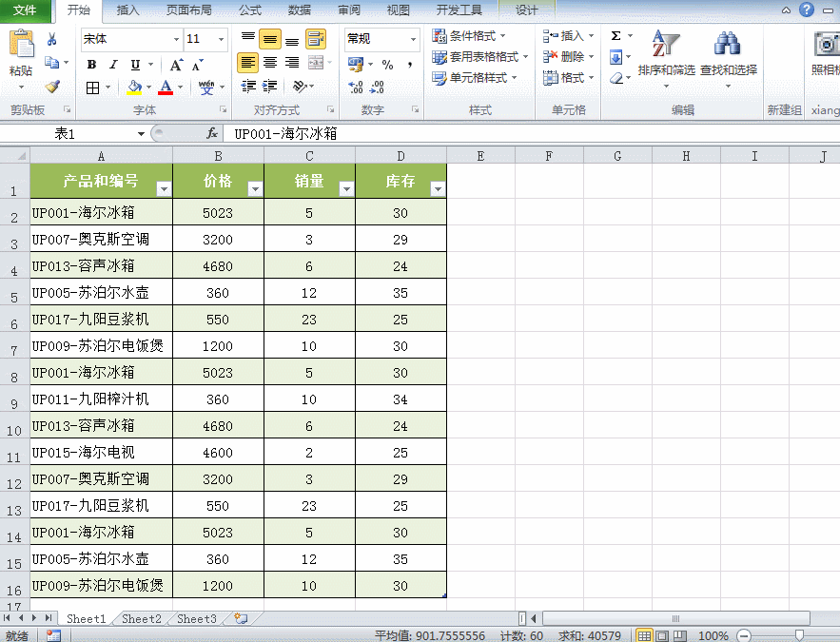840x642 pixels.
Task: Open the 文件 File tab
Action: coord(25,10)
